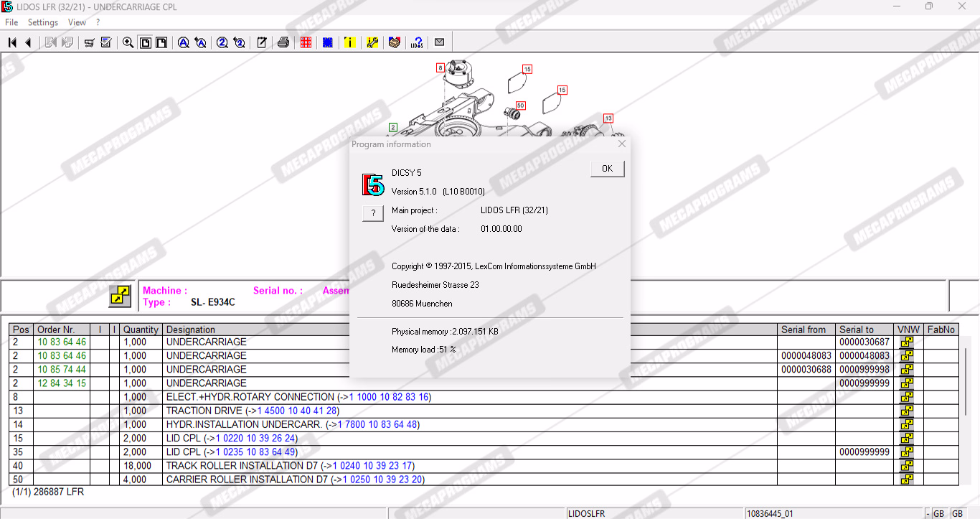Close the Program information dialog
This screenshot has height=519, width=980.
622,144
